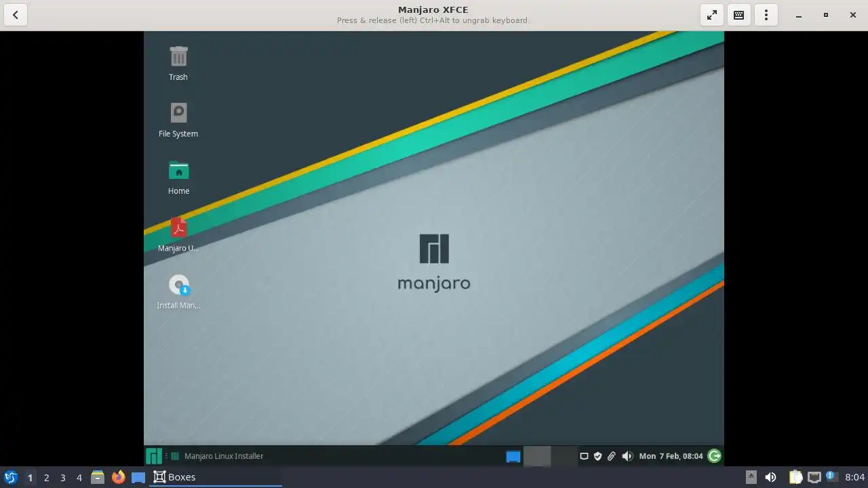Open Boxes keyboard shortcuts menu
The height and width of the screenshot is (488, 868).
[x=739, y=15]
